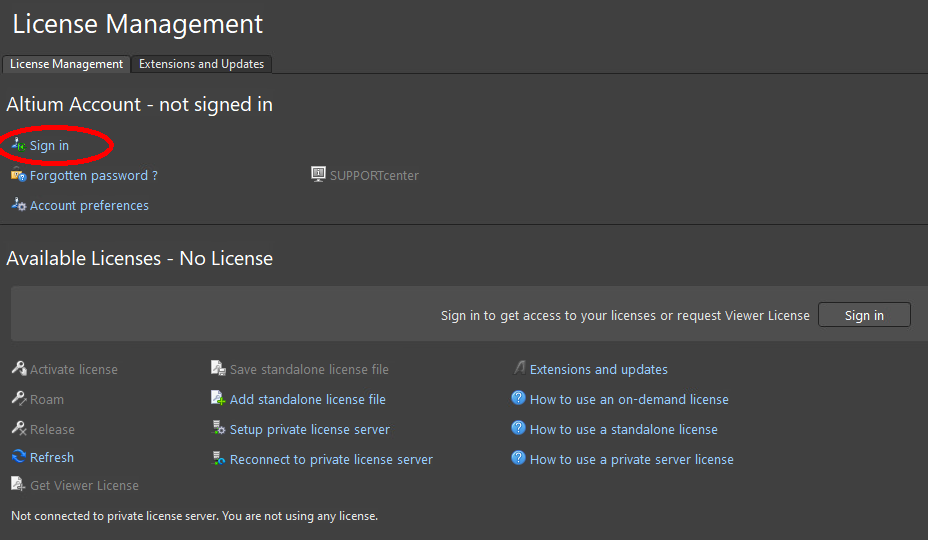Open How to use a standalone license
The height and width of the screenshot is (540, 928).
[624, 430]
